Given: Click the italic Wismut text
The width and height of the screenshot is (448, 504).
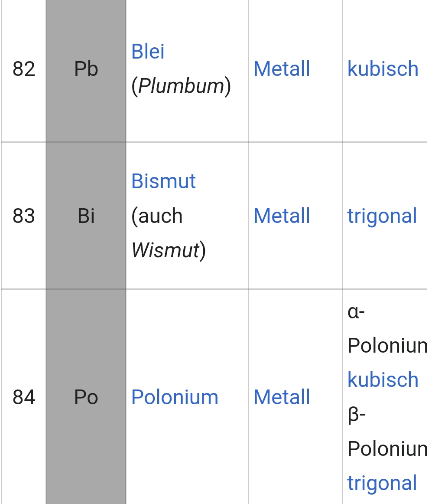Looking at the screenshot, I should 166,250.
